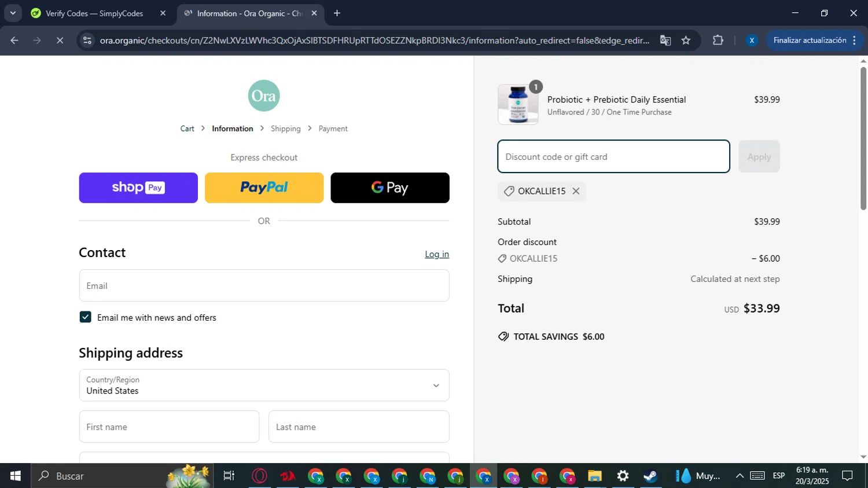Close the Verify Codes — SimplyCodes tab
The height and width of the screenshot is (488, 868).
[x=163, y=13]
